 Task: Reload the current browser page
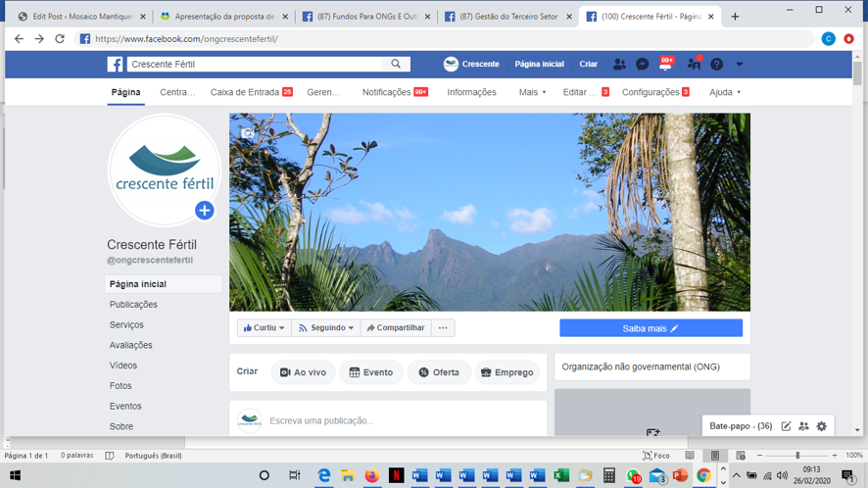pos(60,39)
